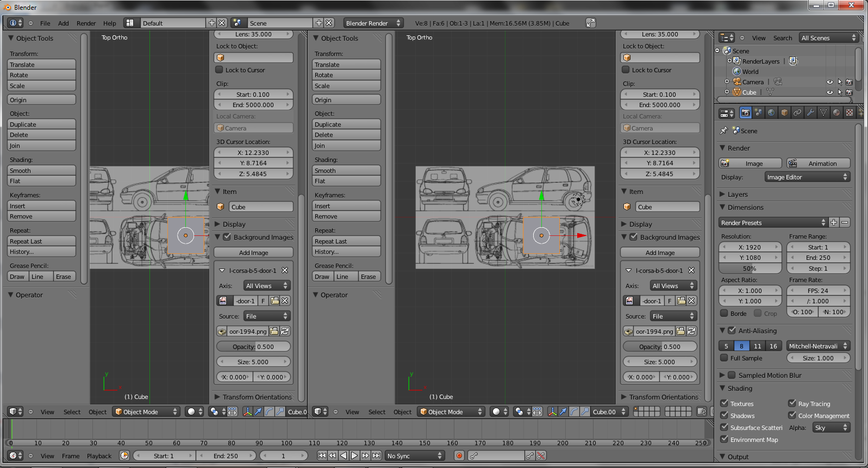Click the pin icon beside Scene in properties
Viewport: 868px width, 468px height.
coord(723,130)
